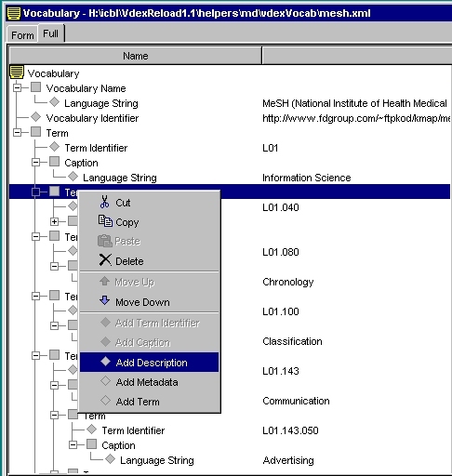
Task: Click the scissors icon next to Cut
Action: [104, 202]
